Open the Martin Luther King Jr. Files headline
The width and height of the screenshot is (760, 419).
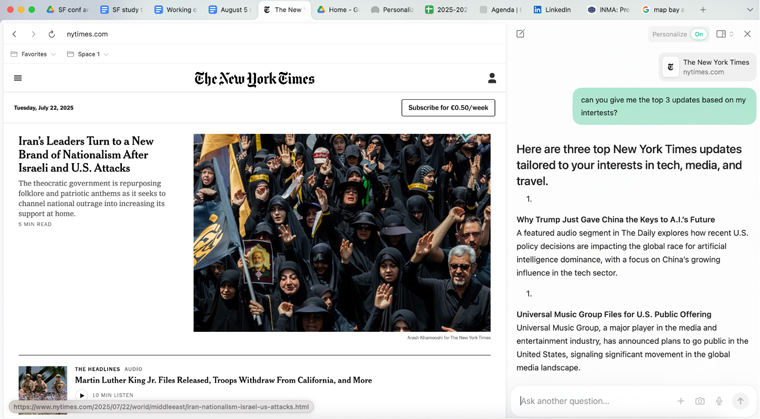click(x=223, y=380)
